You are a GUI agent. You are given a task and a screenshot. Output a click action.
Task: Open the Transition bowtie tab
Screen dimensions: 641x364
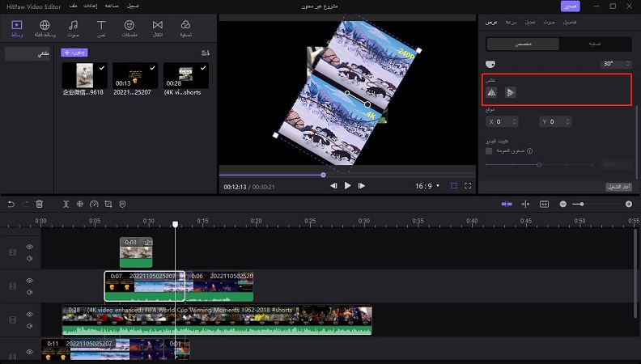[x=157, y=28]
